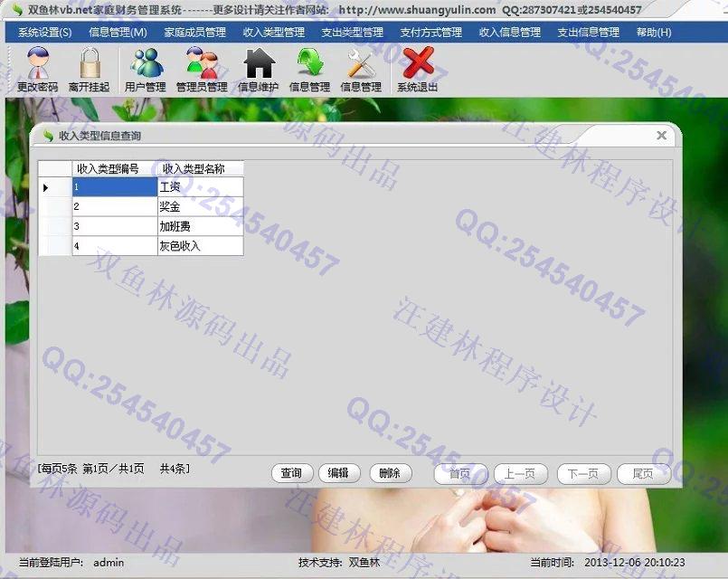Open the 帮助(H) menu

(654, 32)
